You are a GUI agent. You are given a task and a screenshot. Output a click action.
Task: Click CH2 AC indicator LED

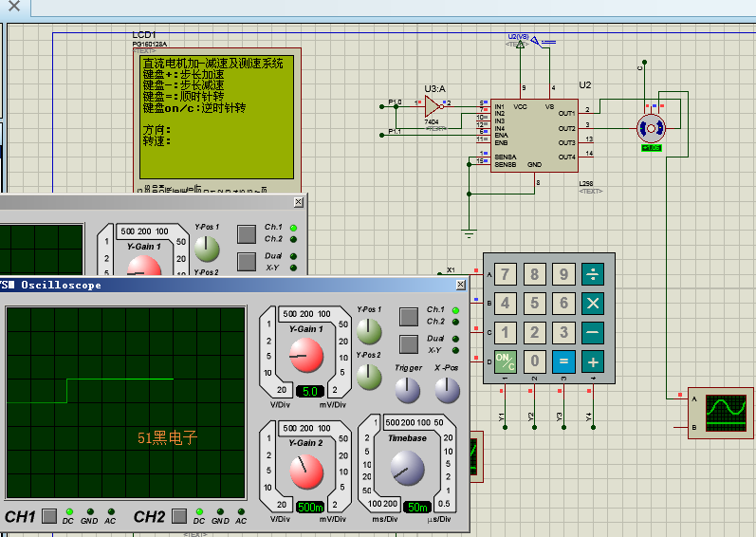241,511
